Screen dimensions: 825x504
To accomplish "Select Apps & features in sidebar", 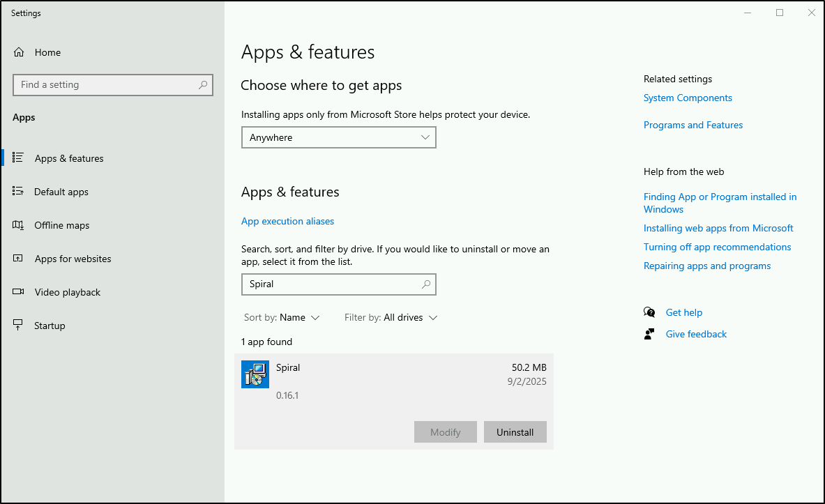I will (69, 158).
